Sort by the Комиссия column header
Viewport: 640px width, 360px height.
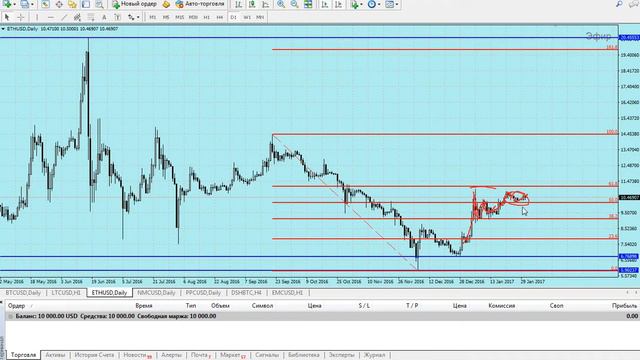click(x=502, y=305)
